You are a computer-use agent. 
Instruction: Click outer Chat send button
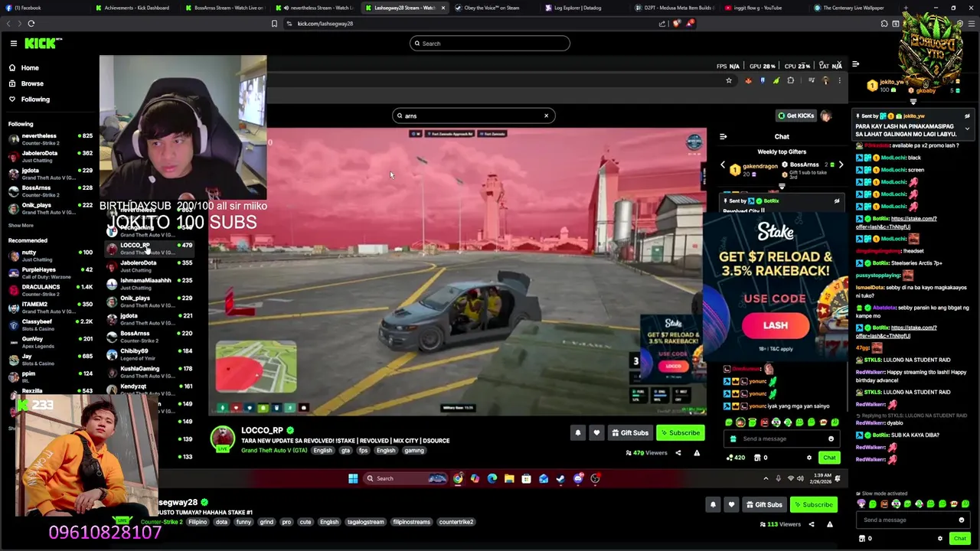point(960,539)
